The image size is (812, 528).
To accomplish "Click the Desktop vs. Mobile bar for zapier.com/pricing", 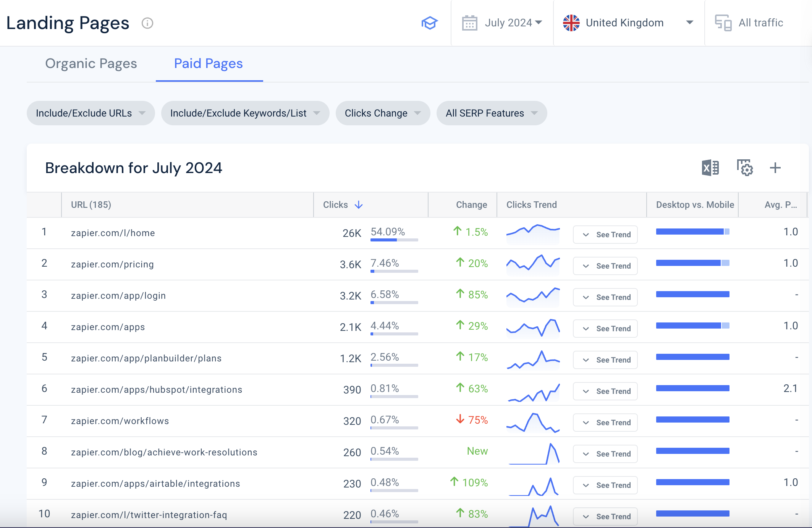I will [x=693, y=263].
